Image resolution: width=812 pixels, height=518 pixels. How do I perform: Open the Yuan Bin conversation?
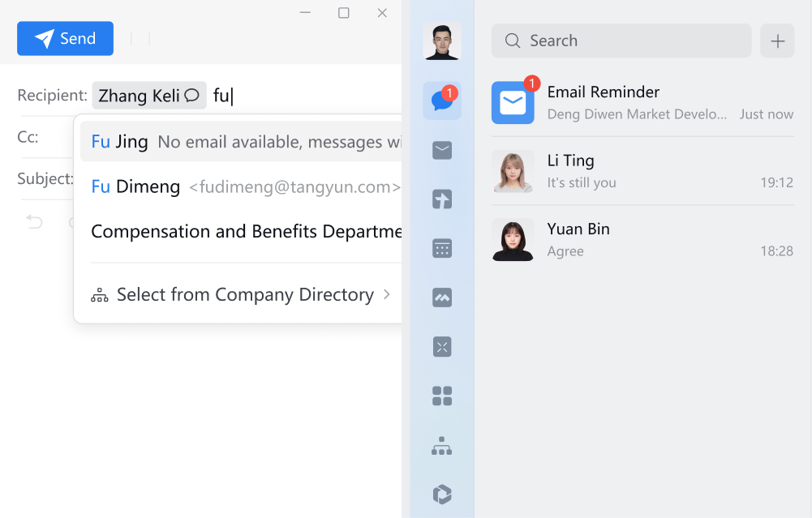642,239
